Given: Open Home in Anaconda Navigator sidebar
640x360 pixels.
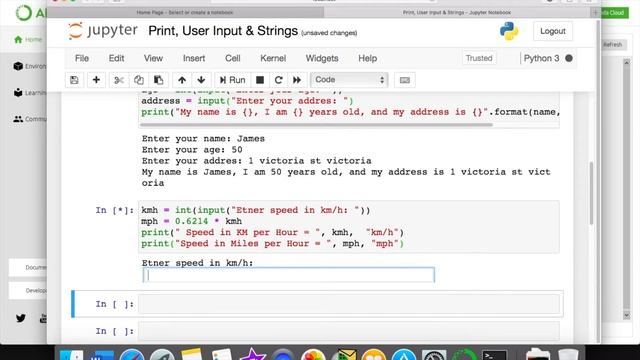Looking at the screenshot, I should [28, 40].
